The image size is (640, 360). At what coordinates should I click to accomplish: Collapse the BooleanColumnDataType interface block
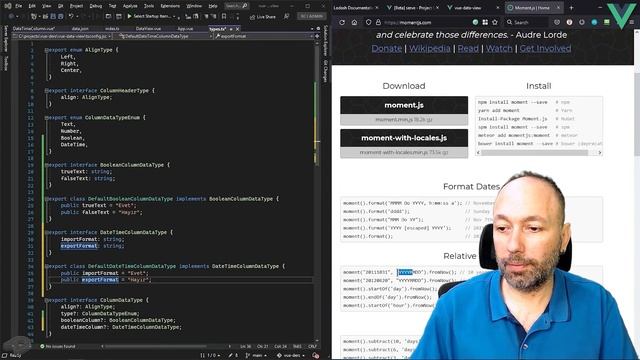46,165
